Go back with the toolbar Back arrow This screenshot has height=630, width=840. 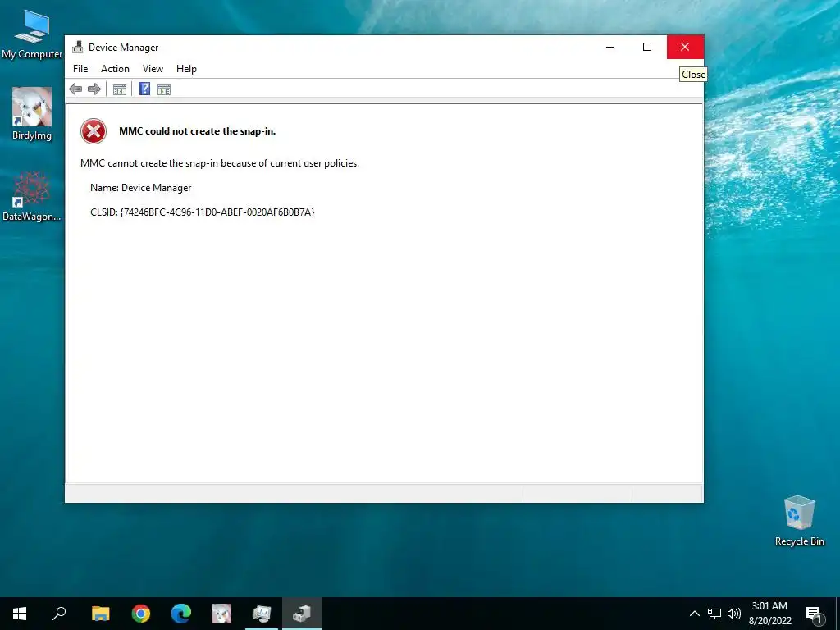75,89
